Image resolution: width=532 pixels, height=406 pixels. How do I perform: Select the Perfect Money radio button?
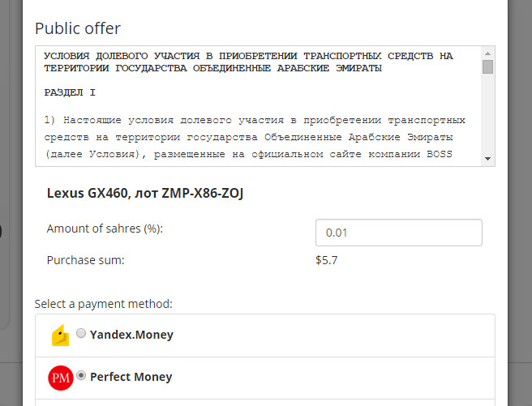coord(81,375)
